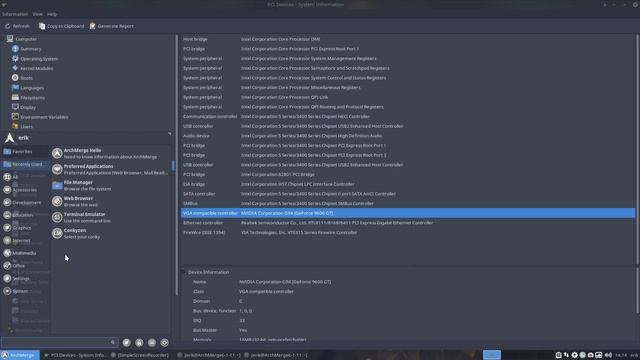Switch to Recently Used category
The width and height of the screenshot is (640, 360).
[x=24, y=164]
